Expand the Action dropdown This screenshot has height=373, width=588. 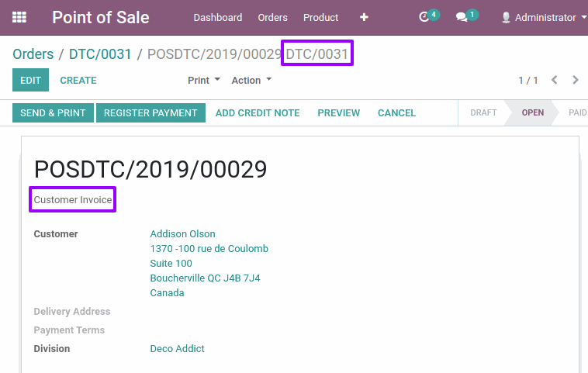[251, 80]
